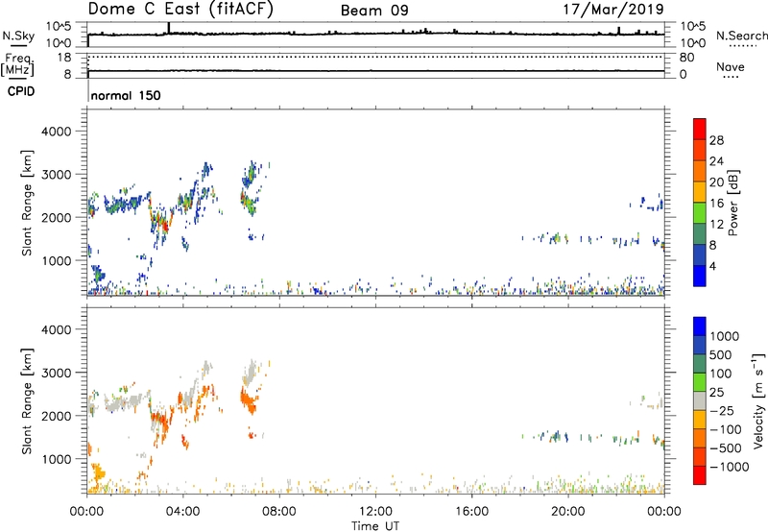Click the "Slant Range [km]" label of the power panel
The image size is (768, 532).
point(27,204)
